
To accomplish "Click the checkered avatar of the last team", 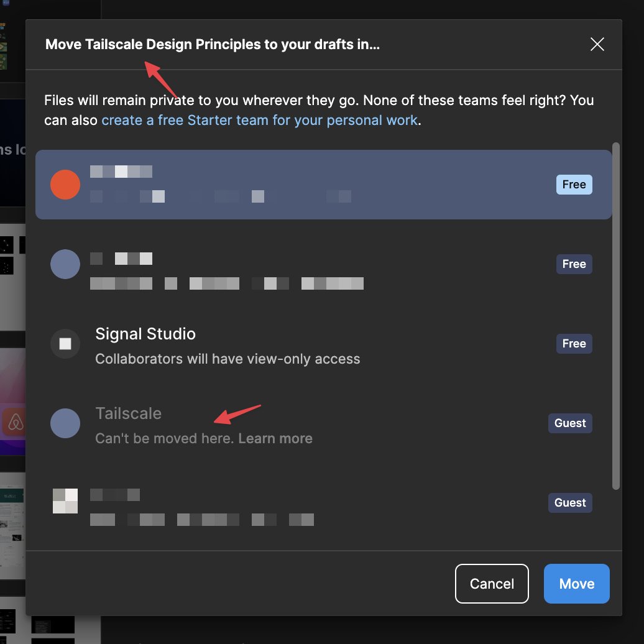I will click(x=65, y=500).
